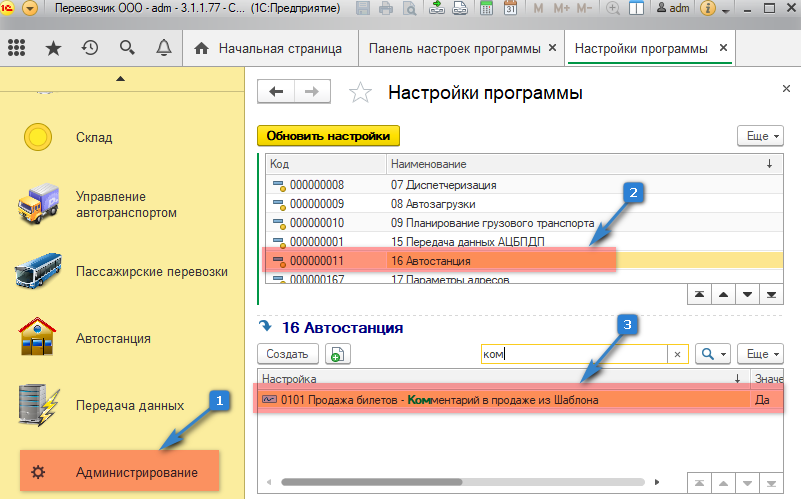Screen dimensions: 801x499
Task: Open the sections menu grid icon
Action: click(x=16, y=48)
